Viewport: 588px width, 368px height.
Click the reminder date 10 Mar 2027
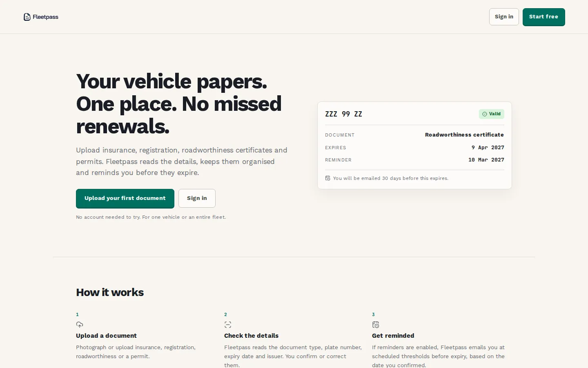point(486,160)
